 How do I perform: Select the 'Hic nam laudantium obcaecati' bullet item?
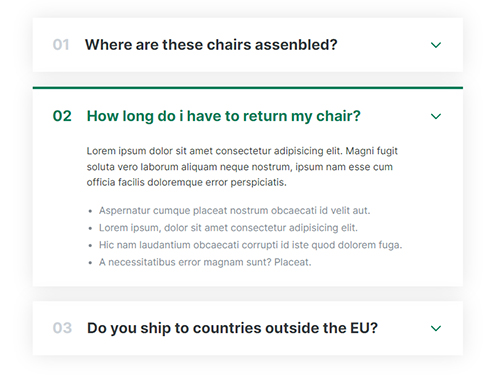250,245
